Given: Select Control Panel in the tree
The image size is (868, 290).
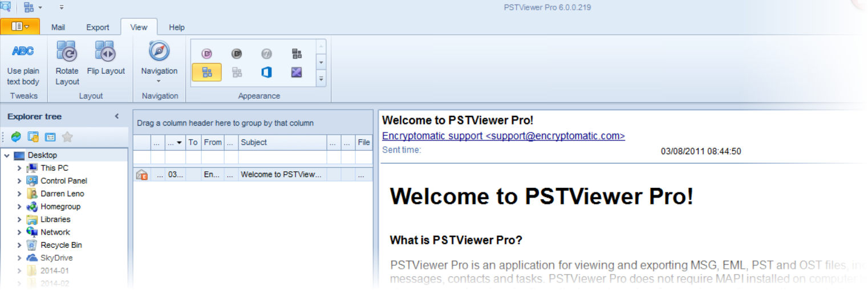Looking at the screenshot, I should click(x=64, y=181).
